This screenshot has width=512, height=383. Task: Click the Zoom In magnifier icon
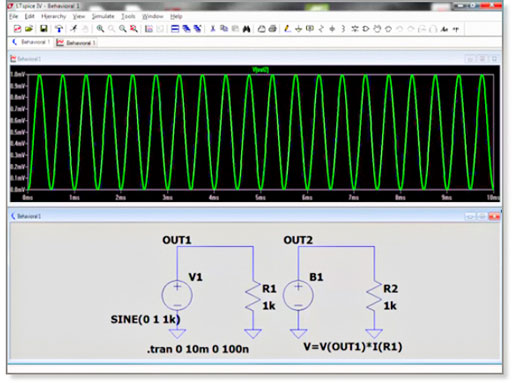click(100, 29)
